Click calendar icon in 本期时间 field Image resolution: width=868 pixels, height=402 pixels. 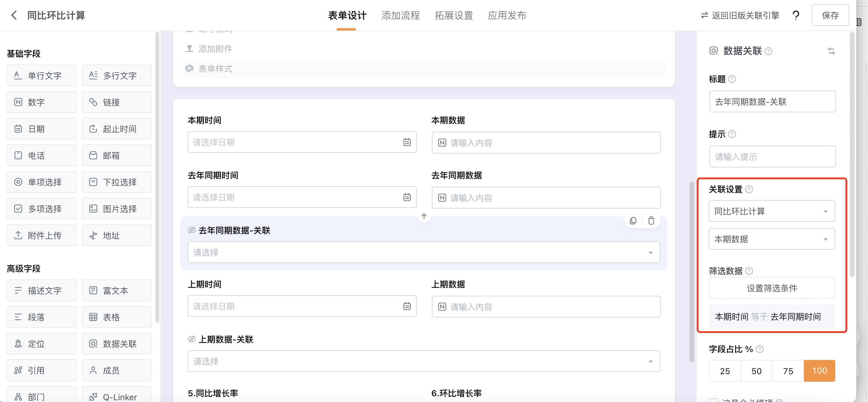pos(407,142)
